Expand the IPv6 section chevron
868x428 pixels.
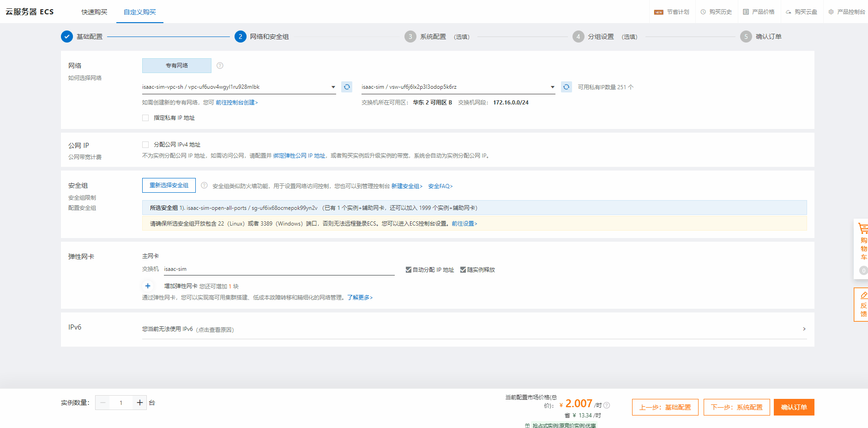(804, 329)
